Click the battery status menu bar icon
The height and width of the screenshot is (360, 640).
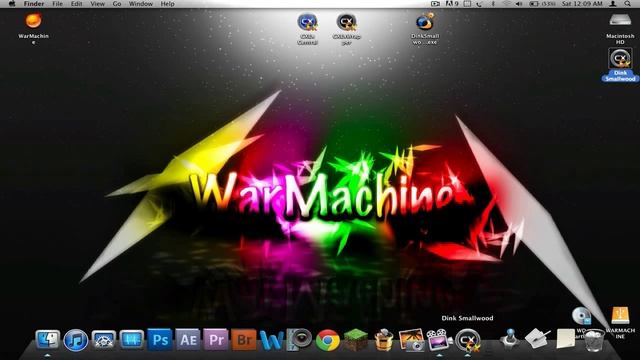pyautogui.click(x=534, y=4)
